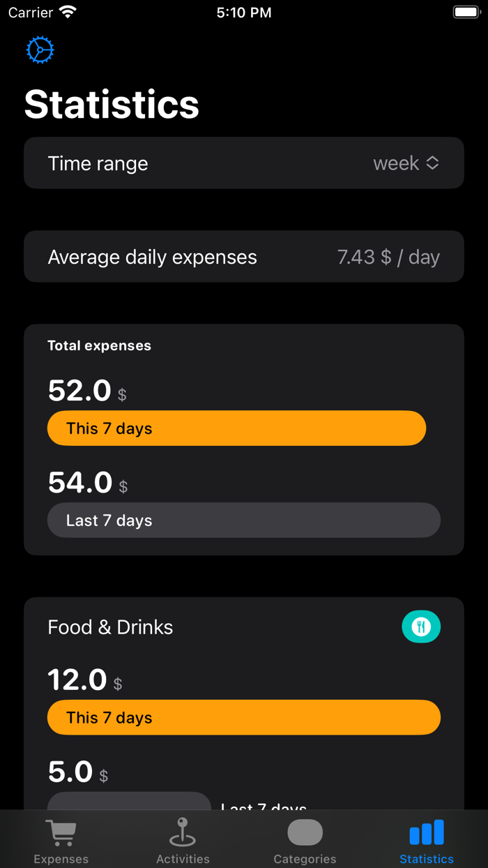Viewport: 488px width, 868px height.
Task: Open the settings gear icon
Action: [40, 50]
